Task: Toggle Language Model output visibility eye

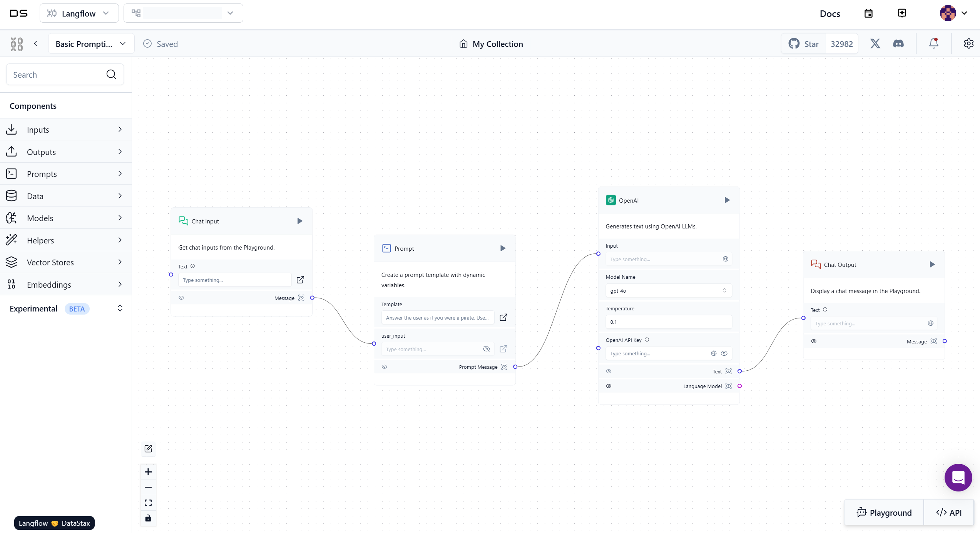Action: coord(609,386)
